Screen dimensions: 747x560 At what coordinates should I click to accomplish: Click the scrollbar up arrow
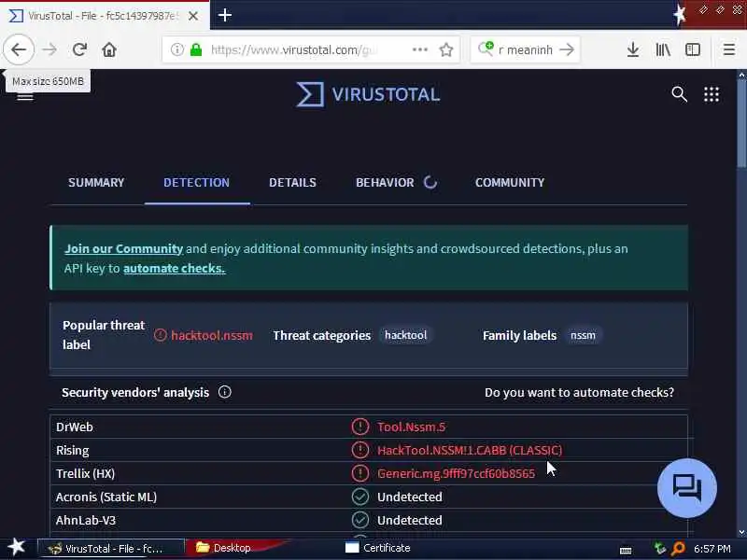[x=741, y=76]
